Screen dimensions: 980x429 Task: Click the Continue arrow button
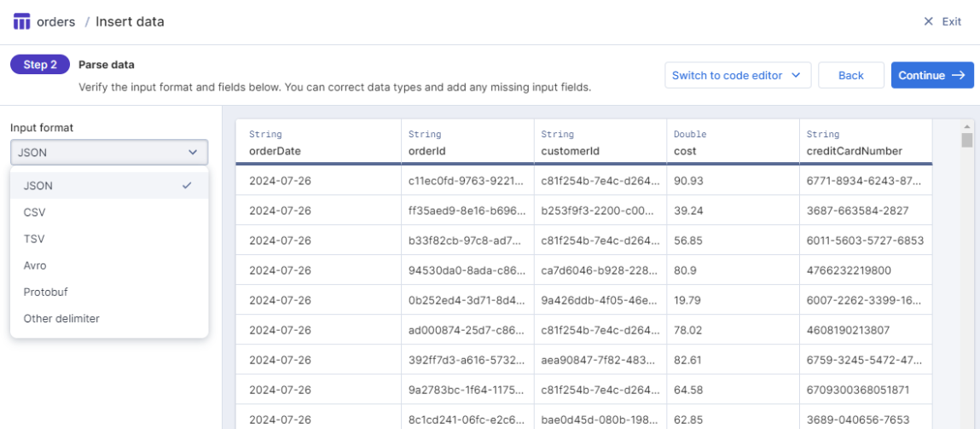[x=932, y=75]
